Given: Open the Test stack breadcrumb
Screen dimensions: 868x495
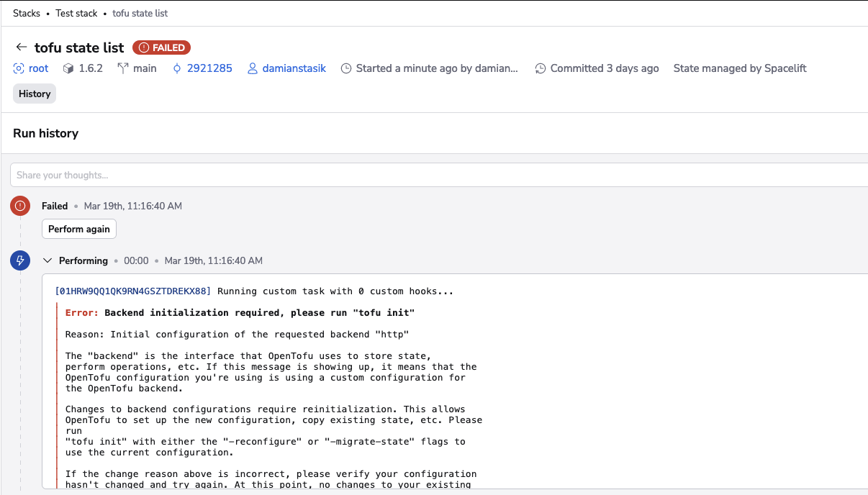Looking at the screenshot, I should (76, 13).
